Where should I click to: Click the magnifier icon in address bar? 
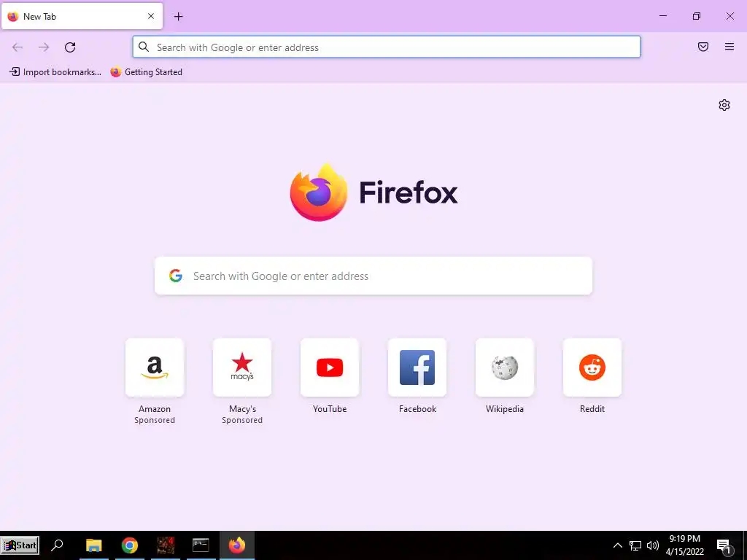(x=144, y=47)
